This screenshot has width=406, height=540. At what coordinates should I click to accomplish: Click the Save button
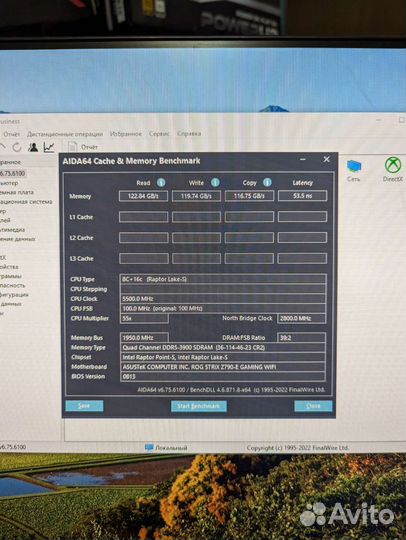click(84, 406)
